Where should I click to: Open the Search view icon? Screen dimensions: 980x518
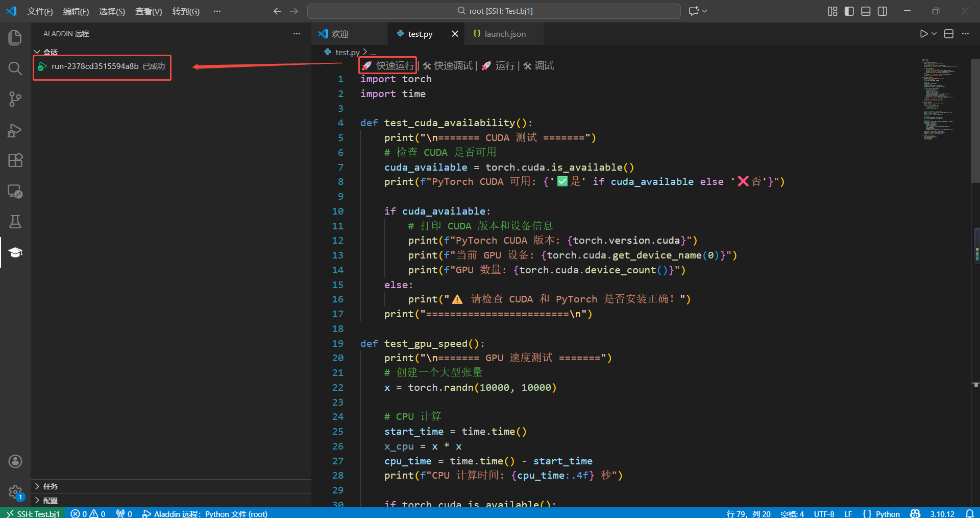15,68
